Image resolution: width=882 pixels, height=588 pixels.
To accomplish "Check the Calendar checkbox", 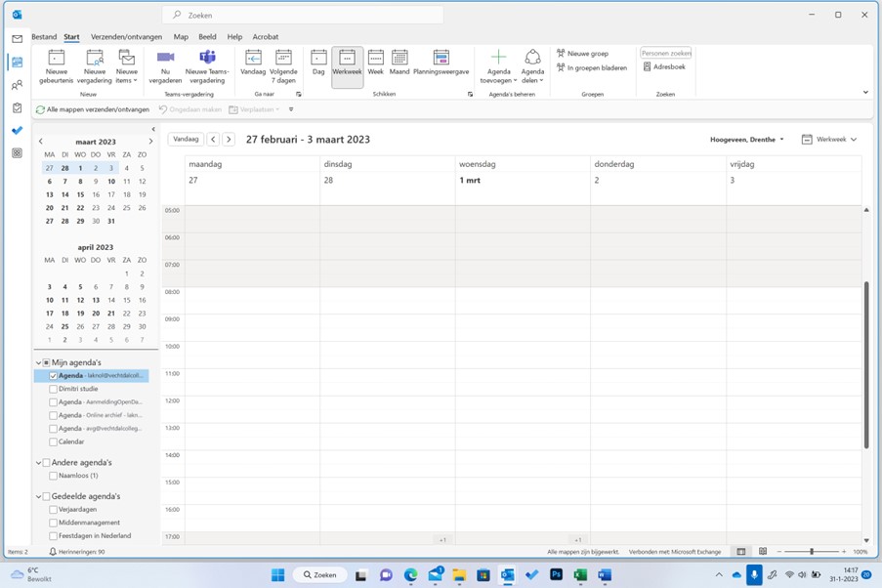I will click(x=53, y=442).
